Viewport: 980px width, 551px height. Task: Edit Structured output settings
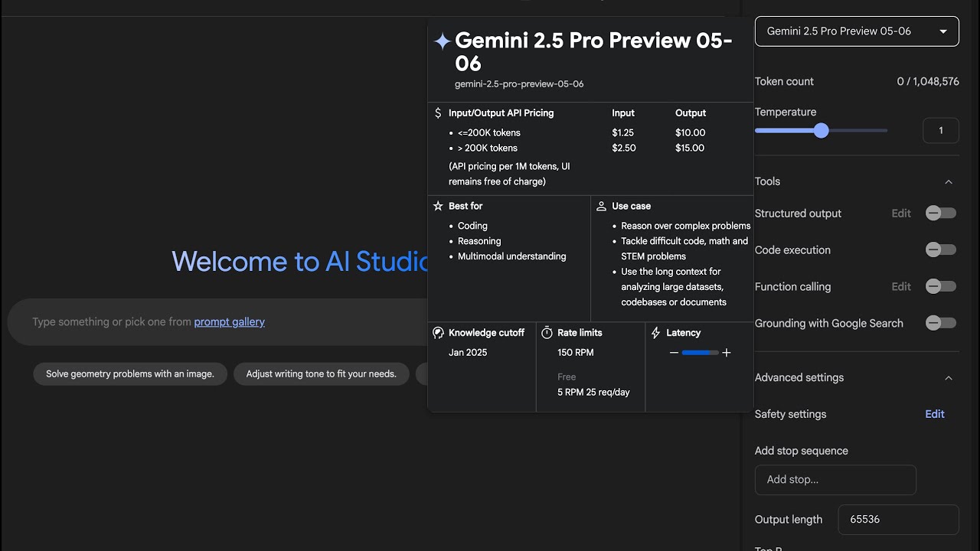click(901, 214)
